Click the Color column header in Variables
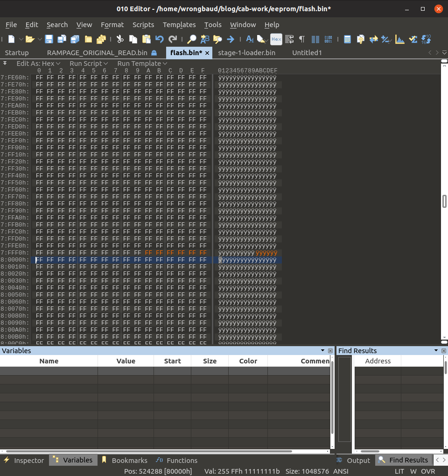The width and height of the screenshot is (448, 476). coord(248,361)
